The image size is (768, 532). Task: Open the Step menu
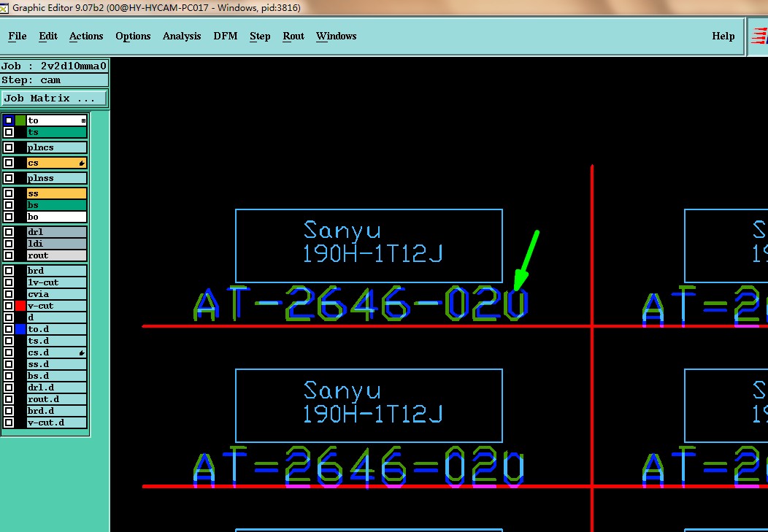tap(260, 36)
